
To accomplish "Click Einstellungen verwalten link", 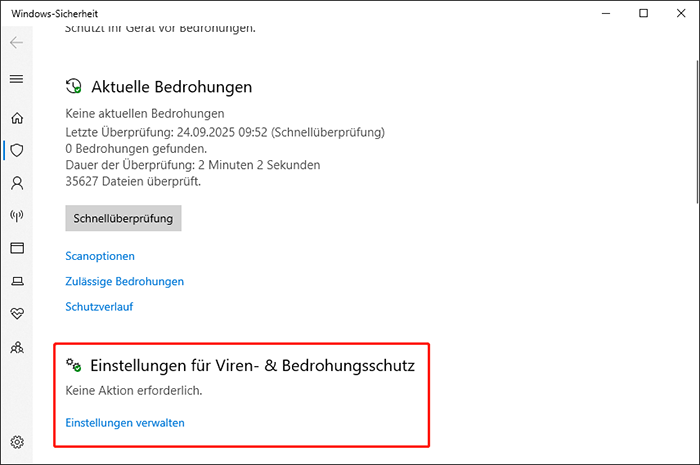I will (x=125, y=422).
